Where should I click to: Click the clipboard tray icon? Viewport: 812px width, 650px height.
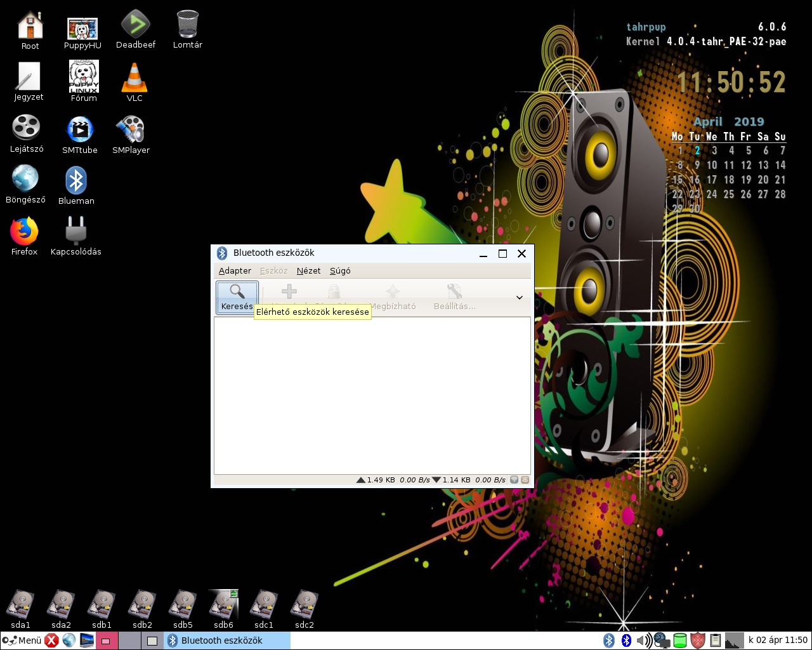tap(716, 640)
